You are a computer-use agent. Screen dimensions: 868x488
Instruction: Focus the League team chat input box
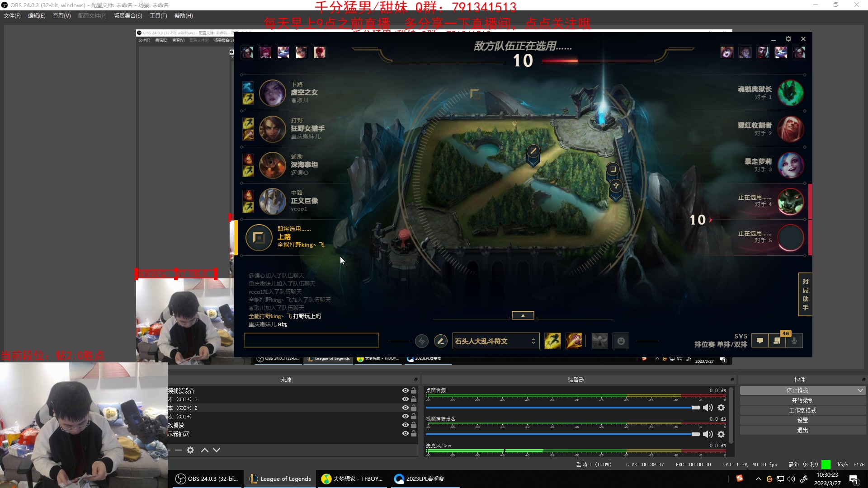point(311,340)
